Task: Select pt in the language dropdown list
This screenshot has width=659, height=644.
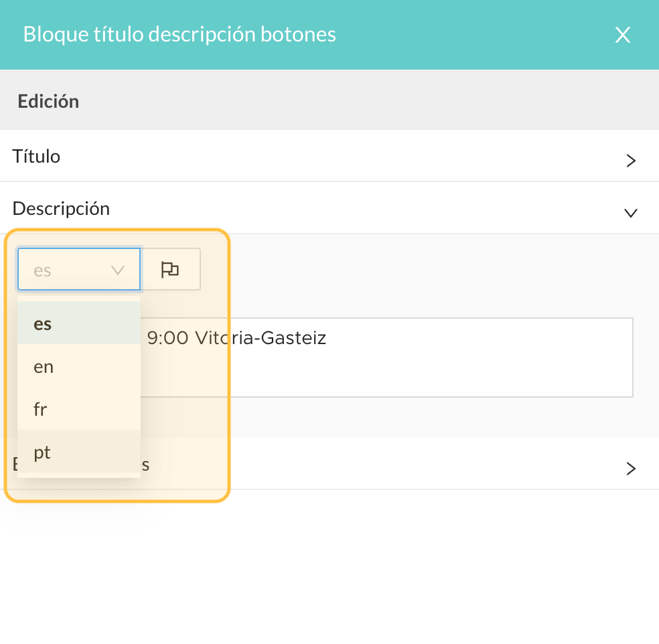Action: pyautogui.click(x=79, y=452)
